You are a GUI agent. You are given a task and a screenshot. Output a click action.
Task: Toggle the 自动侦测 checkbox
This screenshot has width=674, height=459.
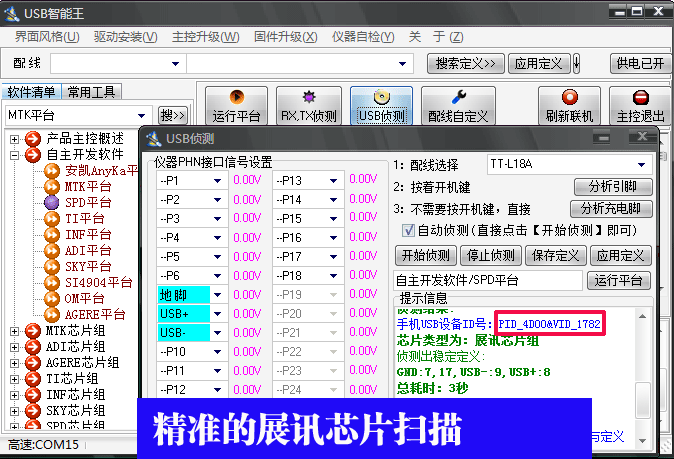point(408,230)
